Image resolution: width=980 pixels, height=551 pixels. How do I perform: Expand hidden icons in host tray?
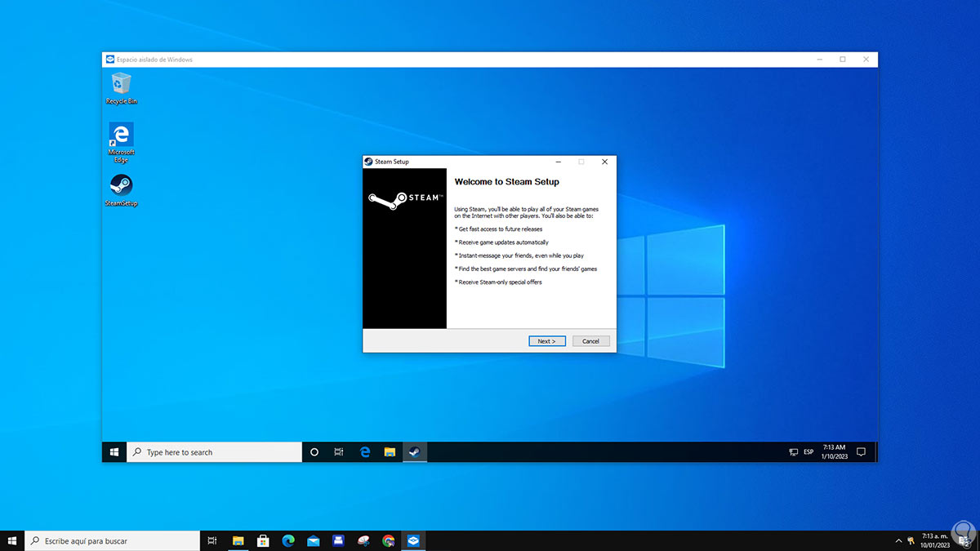click(899, 540)
